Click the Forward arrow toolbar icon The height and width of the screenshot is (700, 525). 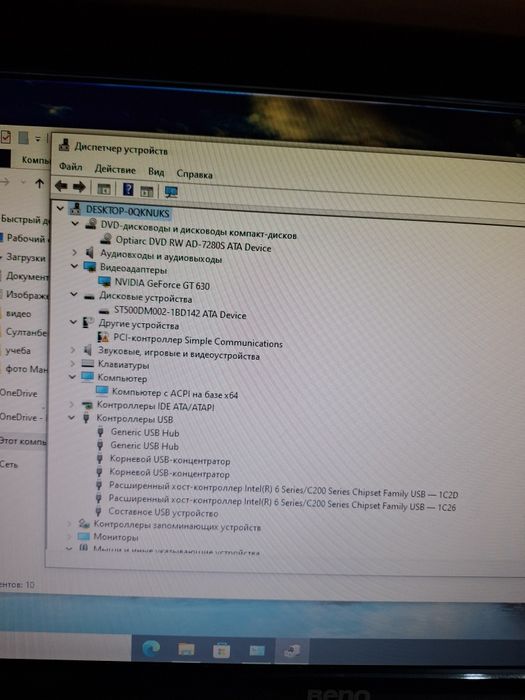(79, 187)
